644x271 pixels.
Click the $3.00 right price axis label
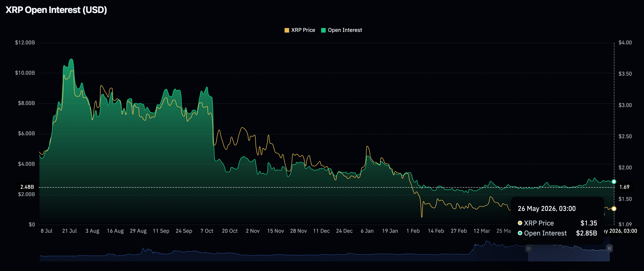pos(625,105)
